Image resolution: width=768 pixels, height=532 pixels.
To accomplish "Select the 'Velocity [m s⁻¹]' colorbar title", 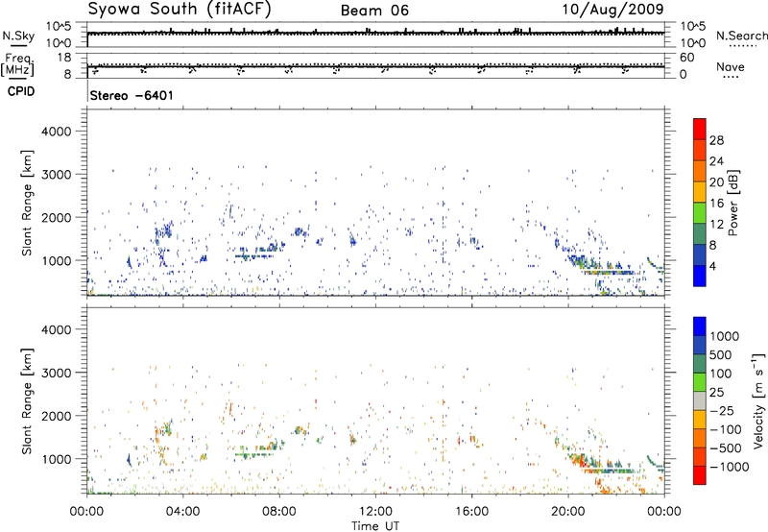I will (758, 401).
